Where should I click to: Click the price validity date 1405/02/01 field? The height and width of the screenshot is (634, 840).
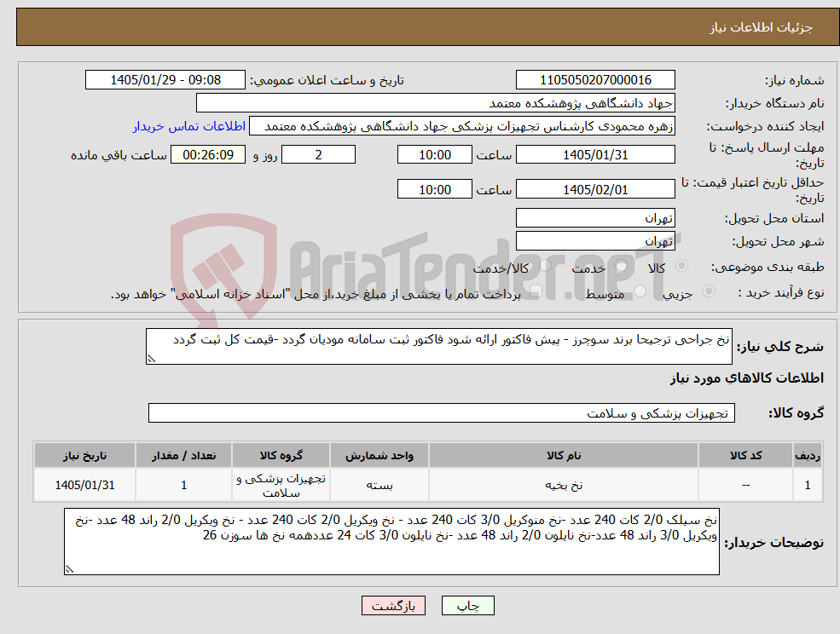tap(595, 189)
